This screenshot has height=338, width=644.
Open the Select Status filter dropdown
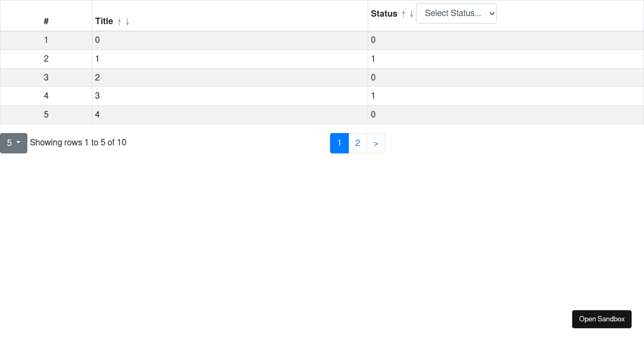click(x=456, y=13)
